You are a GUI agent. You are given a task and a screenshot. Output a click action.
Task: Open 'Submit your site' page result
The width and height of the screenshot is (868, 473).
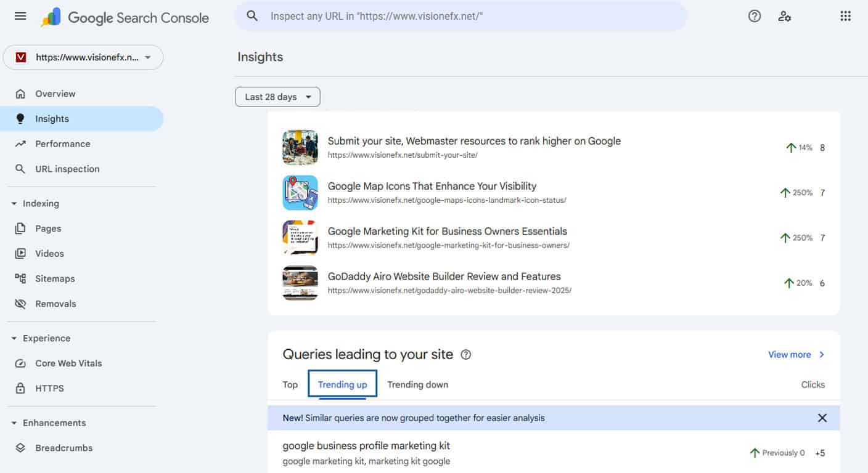coord(473,141)
